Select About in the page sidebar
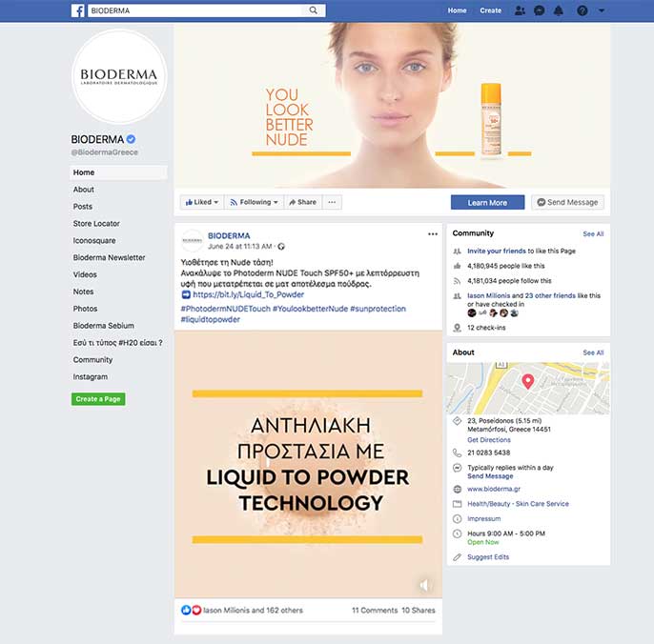 coord(84,190)
